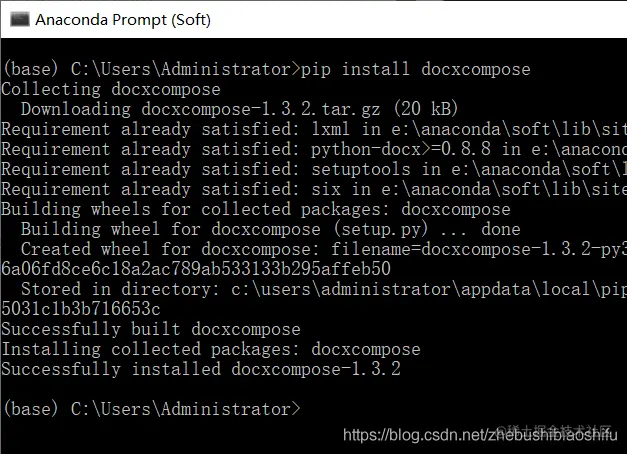
Task: Click the Installing collected packages line
Action: pyautogui.click(x=211, y=349)
